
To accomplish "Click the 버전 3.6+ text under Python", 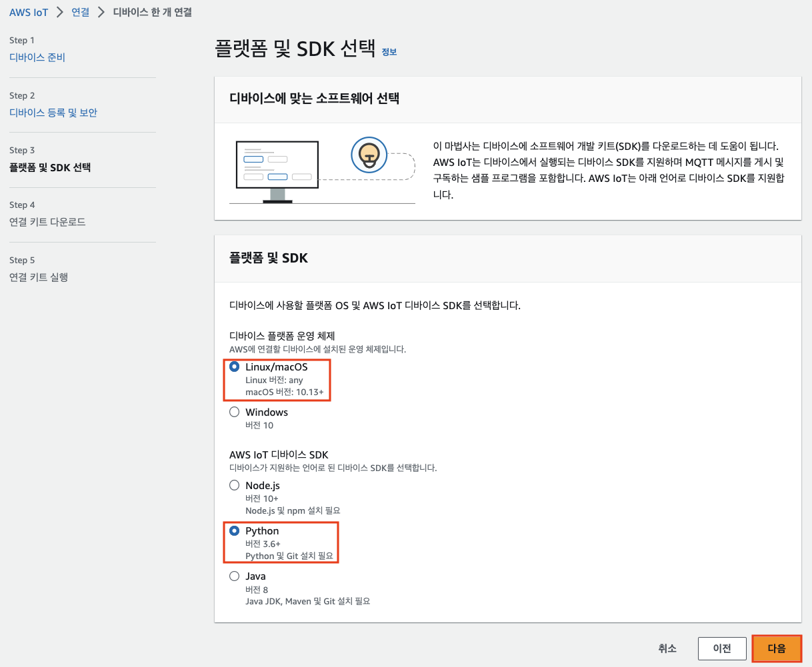I will [263, 544].
